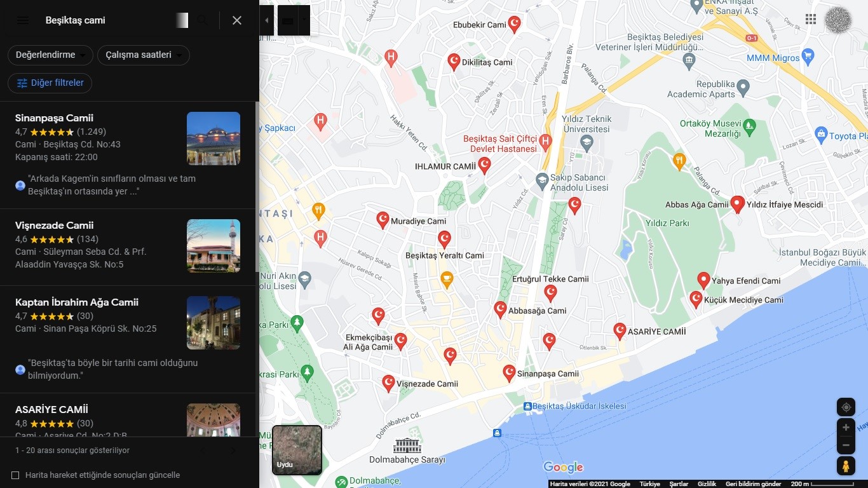The image size is (868, 488).
Task: Show your location button
Action: pos(846,407)
